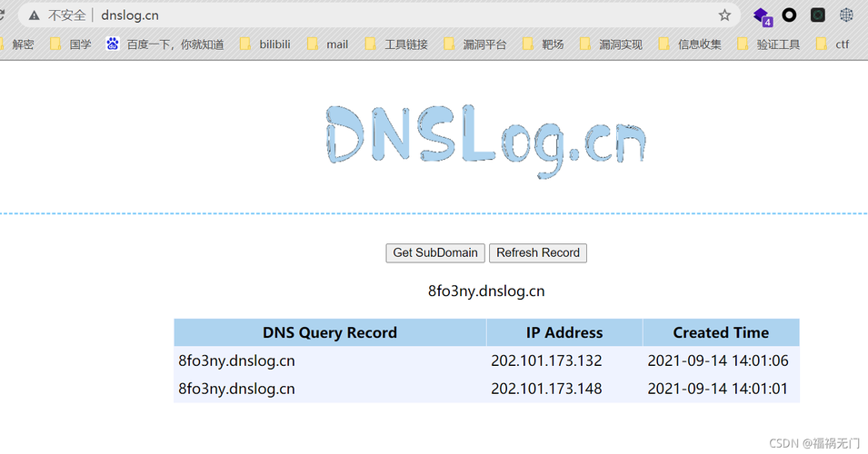The image size is (868, 454).
Task: Click timestamp 2021-09-14 14:01:06
Action: 718,360
